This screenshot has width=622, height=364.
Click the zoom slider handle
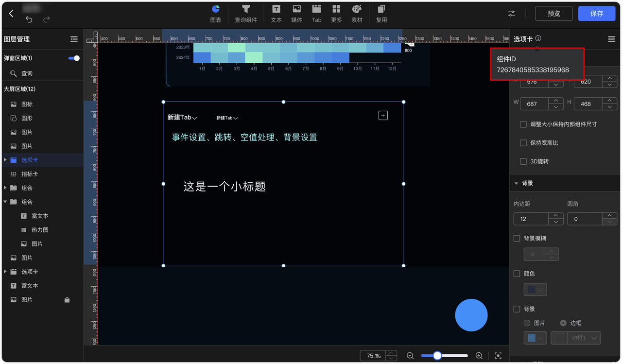click(437, 356)
